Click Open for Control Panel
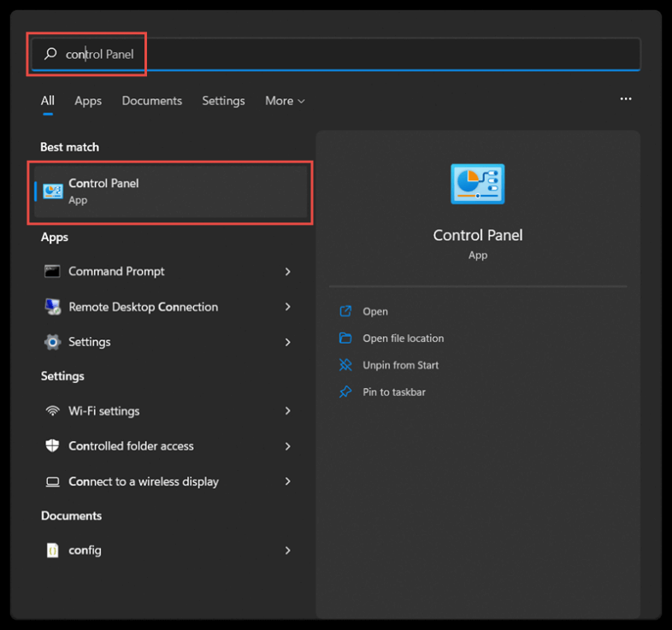672x630 pixels. (375, 311)
